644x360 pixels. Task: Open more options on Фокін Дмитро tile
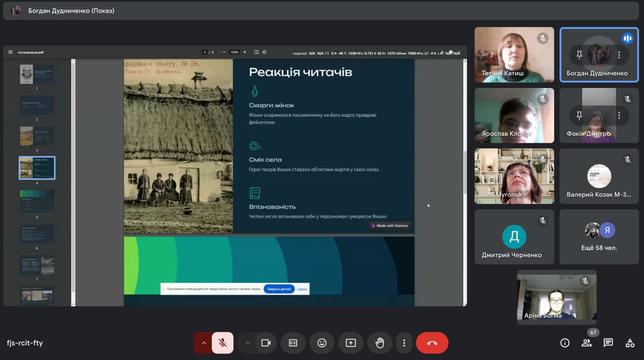pyautogui.click(x=619, y=116)
